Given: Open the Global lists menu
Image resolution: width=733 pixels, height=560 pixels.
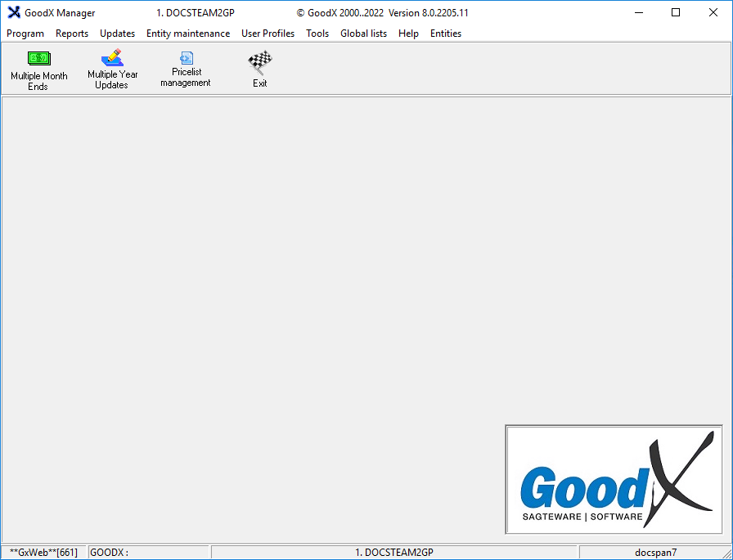Looking at the screenshot, I should pyautogui.click(x=364, y=34).
